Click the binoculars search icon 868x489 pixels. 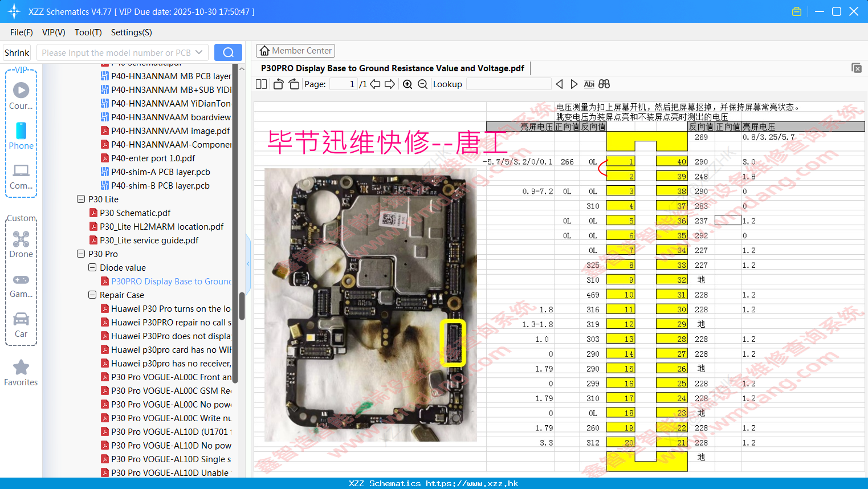coord(604,84)
